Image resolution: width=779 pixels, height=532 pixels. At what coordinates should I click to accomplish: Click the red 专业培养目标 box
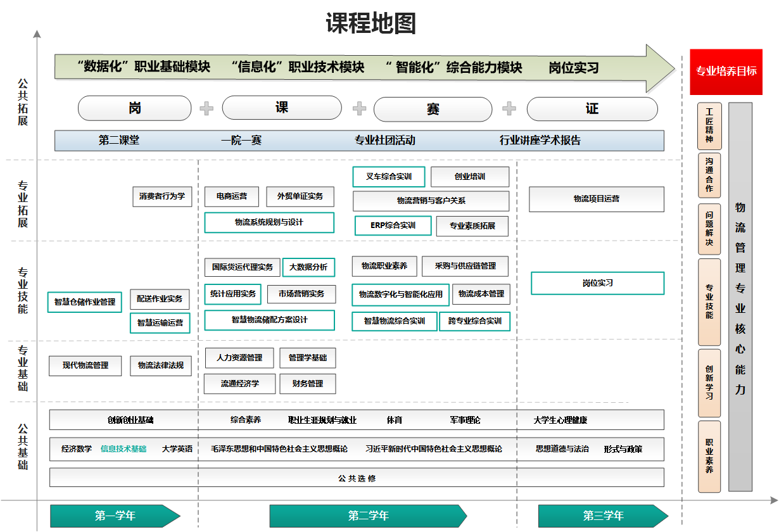coord(726,72)
